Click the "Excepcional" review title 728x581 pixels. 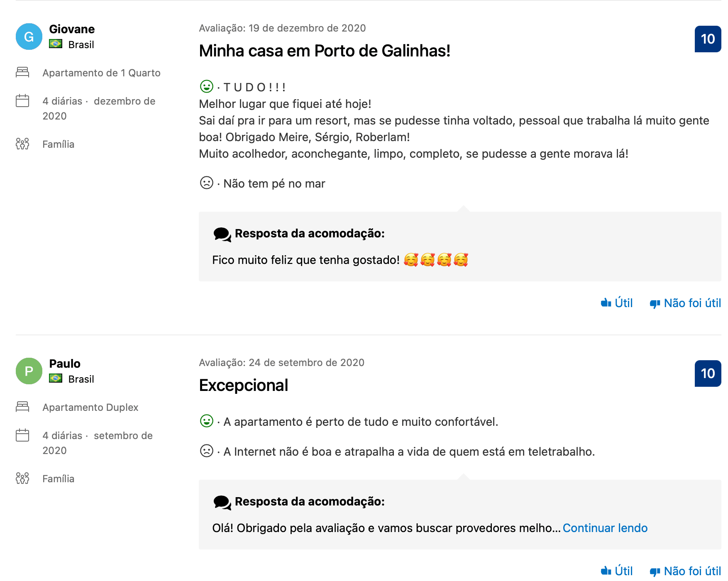(x=244, y=386)
